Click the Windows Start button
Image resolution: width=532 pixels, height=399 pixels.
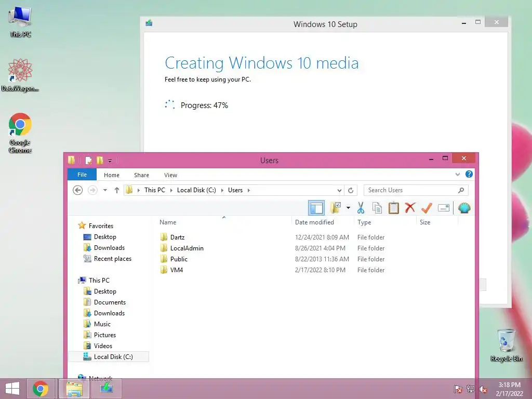pos(12,389)
